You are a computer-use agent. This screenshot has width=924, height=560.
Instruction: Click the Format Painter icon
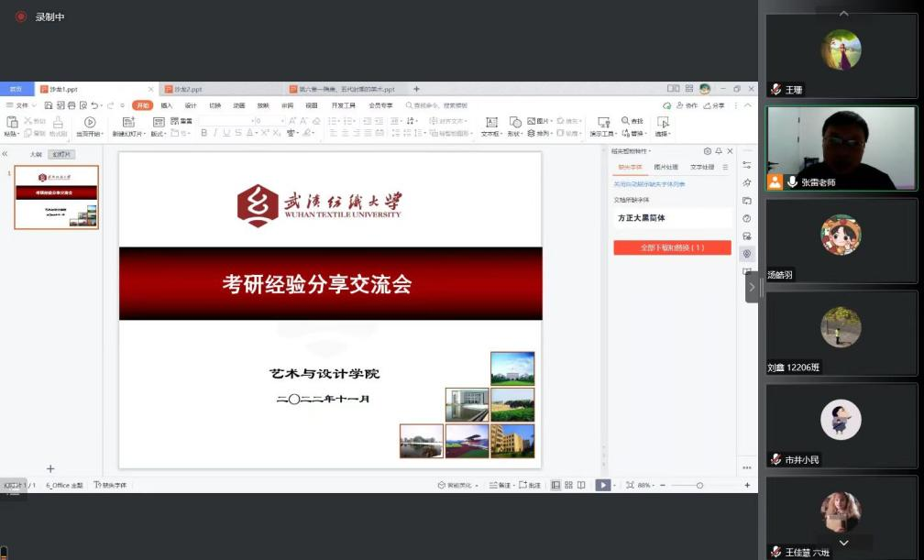click(x=58, y=122)
